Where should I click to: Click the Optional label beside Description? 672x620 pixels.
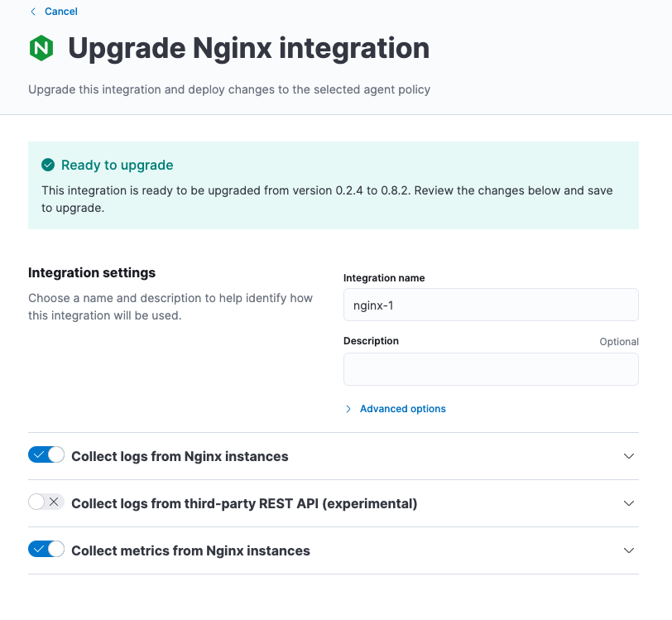619,342
